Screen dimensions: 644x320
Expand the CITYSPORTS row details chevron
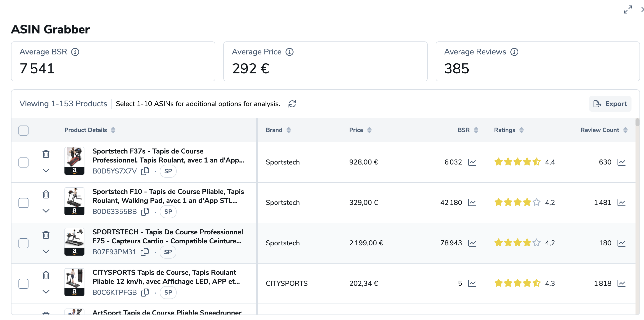click(46, 292)
